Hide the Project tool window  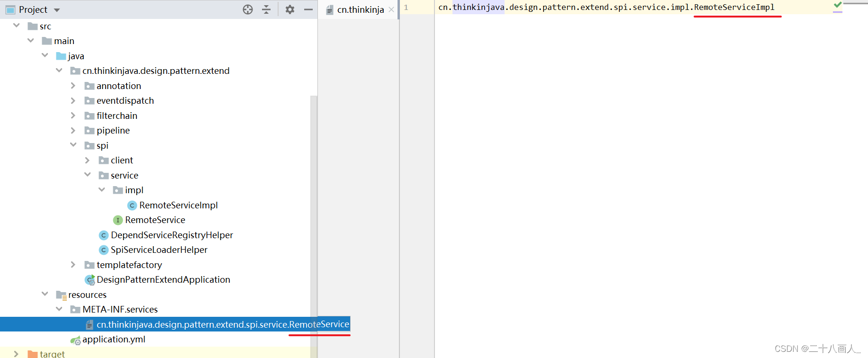coord(308,9)
